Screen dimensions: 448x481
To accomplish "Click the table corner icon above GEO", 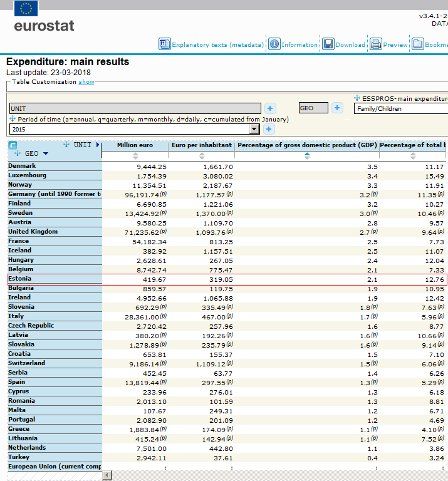I will pyautogui.click(x=13, y=145).
